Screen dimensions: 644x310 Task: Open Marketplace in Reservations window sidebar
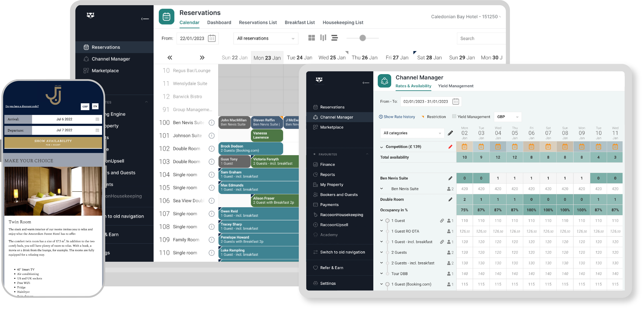pyautogui.click(x=105, y=71)
